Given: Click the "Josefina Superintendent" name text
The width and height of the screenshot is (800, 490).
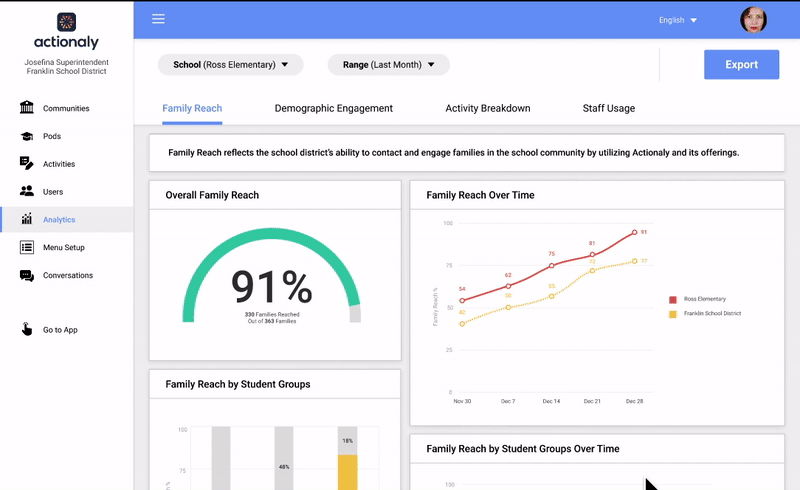Looking at the screenshot, I should [x=66, y=62].
